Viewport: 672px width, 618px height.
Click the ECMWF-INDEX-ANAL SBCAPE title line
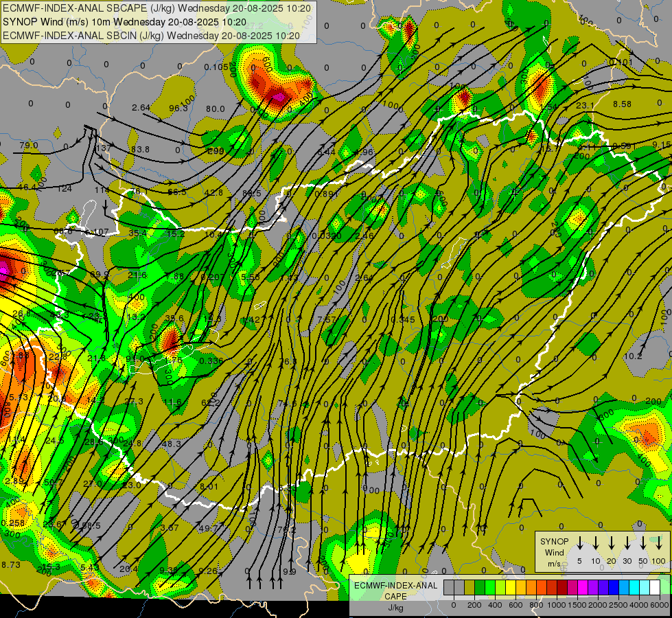point(157,8)
